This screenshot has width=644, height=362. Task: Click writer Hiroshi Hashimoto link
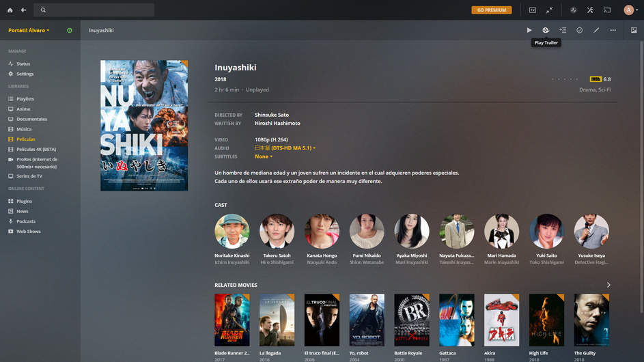coord(277,123)
